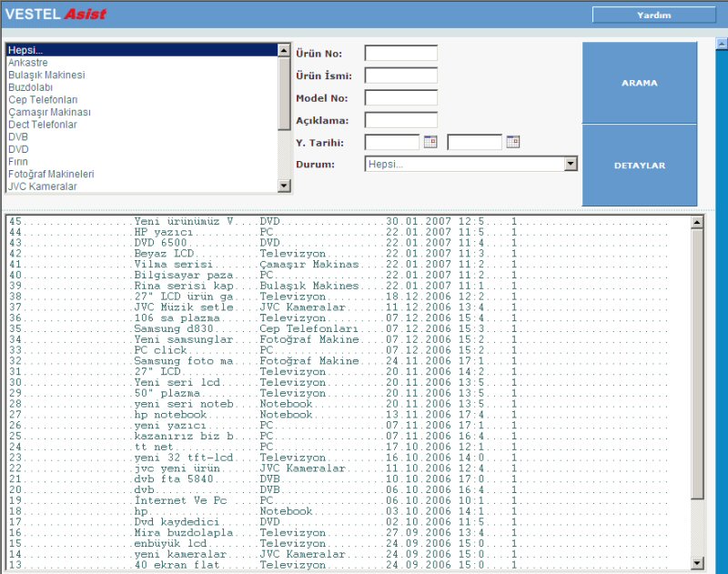Viewport: 728px width, 574px height.
Task: Select row 27 hp notebook
Action: tap(349, 415)
